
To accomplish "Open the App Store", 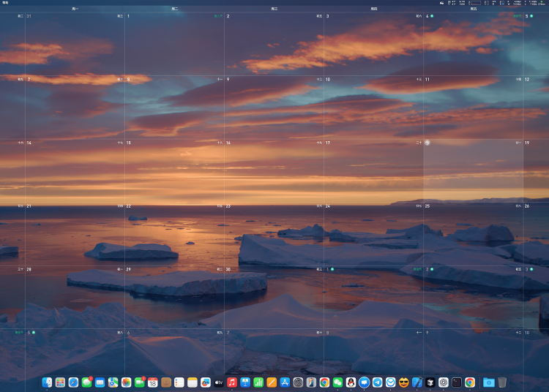I will (285, 382).
